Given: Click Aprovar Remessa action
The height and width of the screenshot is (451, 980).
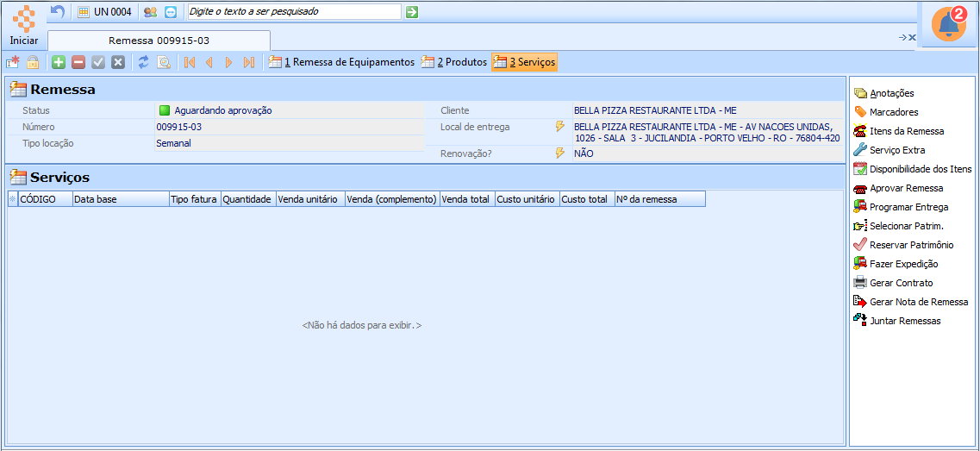Looking at the screenshot, I should (x=898, y=188).
